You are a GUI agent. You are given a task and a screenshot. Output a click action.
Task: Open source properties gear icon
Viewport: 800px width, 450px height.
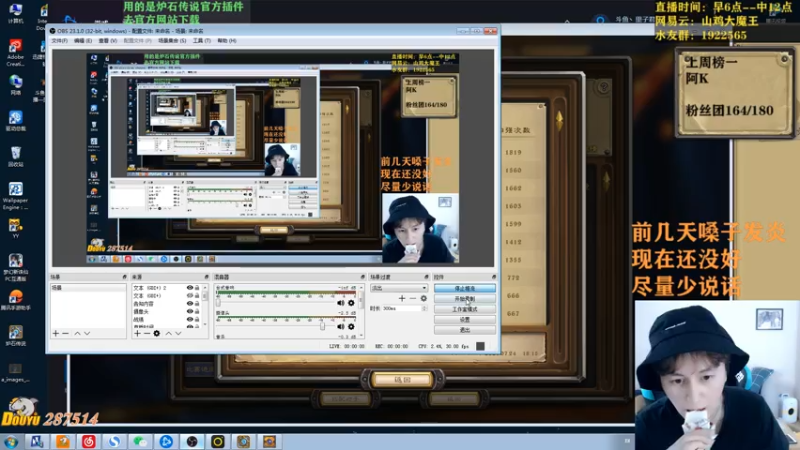click(157, 333)
